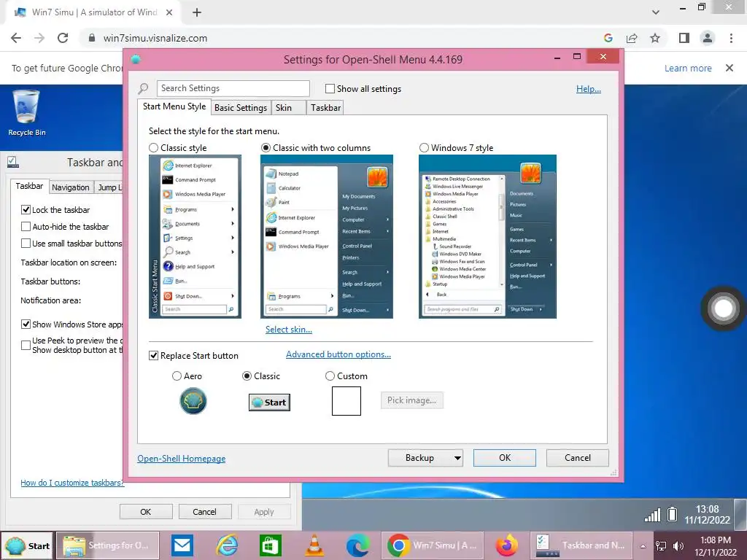Click the Chrome share page icon

[x=632, y=38]
